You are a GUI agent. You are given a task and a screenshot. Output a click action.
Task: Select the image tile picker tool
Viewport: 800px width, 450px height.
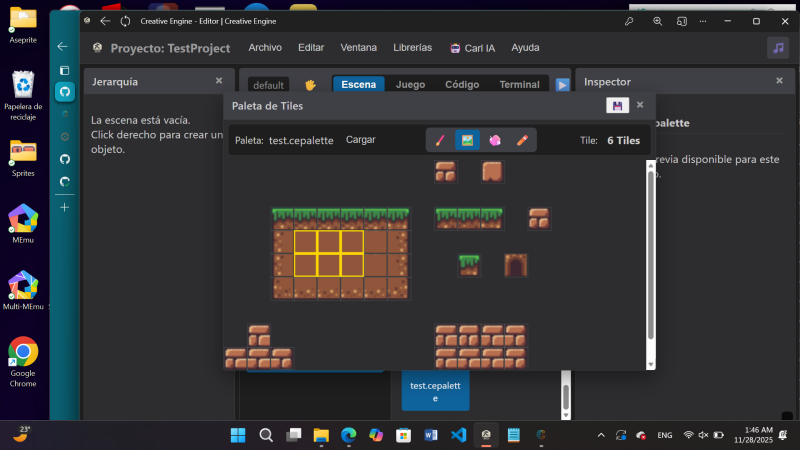[467, 141]
